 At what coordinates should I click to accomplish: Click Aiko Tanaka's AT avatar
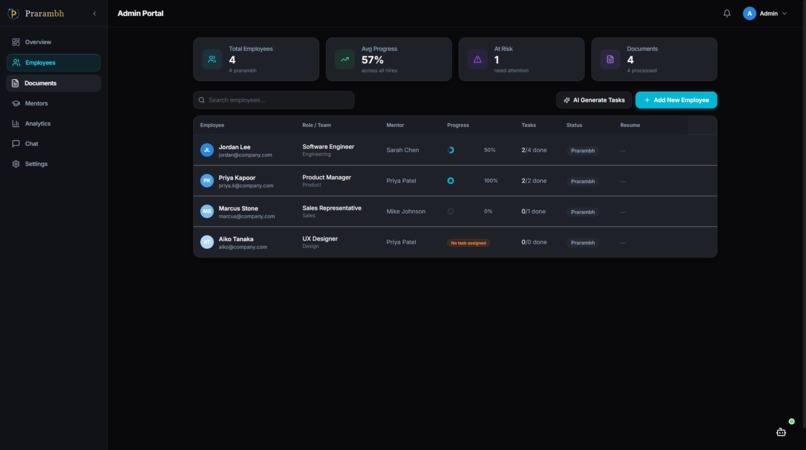coord(207,242)
